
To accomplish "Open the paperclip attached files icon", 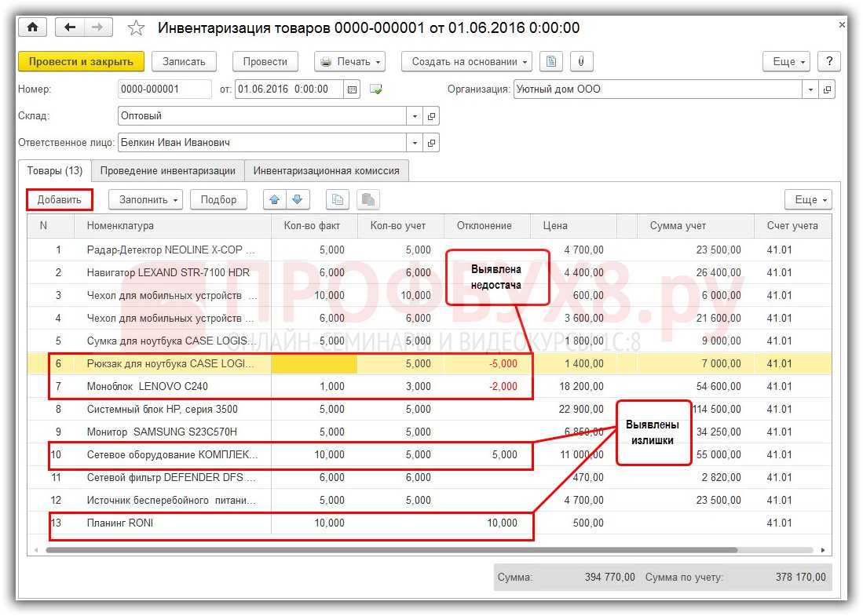I will [x=581, y=61].
